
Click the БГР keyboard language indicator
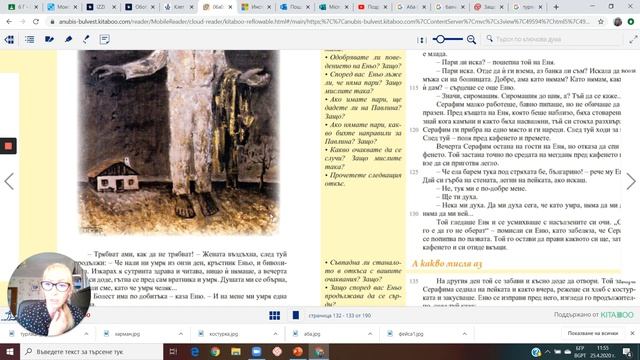[580, 351]
